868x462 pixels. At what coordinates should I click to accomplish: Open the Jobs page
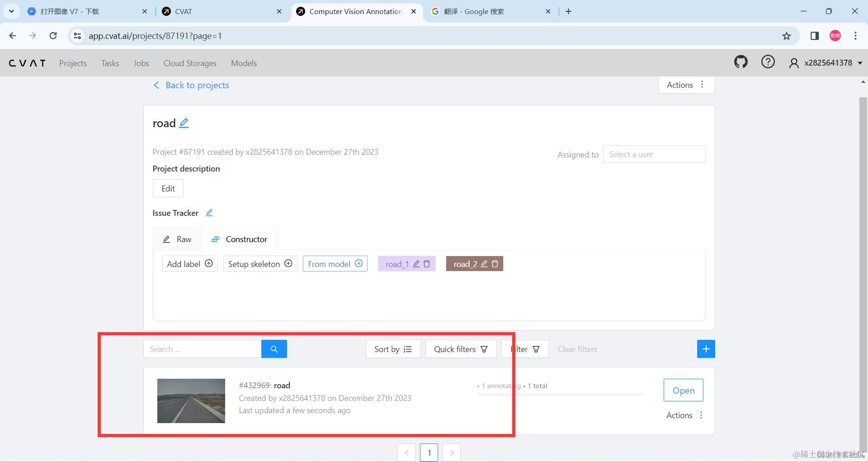point(142,63)
